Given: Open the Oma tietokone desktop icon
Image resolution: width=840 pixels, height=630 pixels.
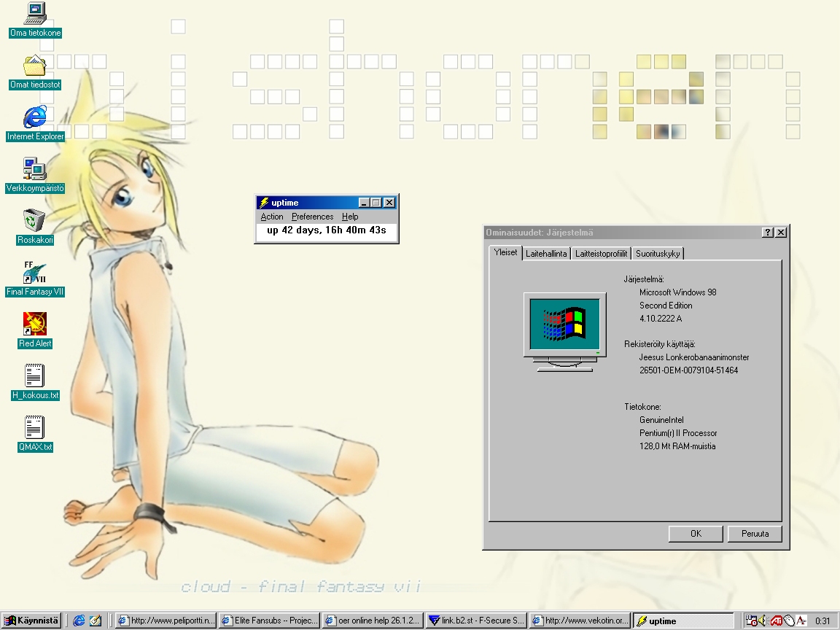Looking at the screenshot, I should coord(35,14).
